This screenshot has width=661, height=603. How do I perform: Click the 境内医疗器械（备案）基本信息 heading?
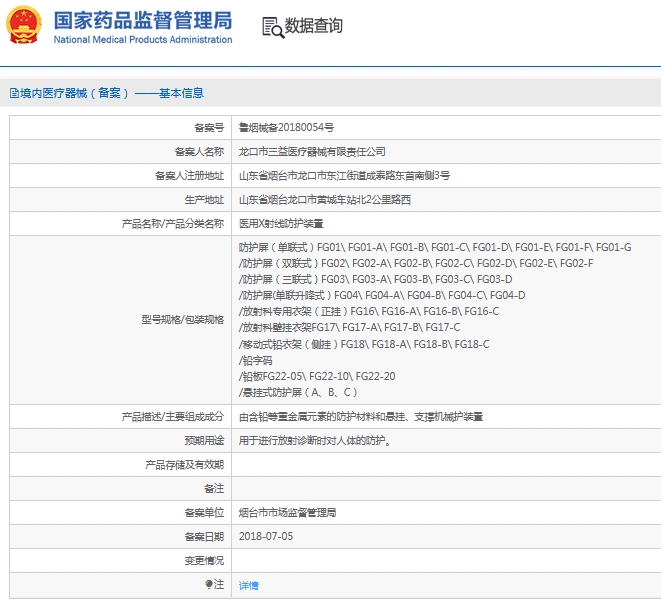[112, 93]
